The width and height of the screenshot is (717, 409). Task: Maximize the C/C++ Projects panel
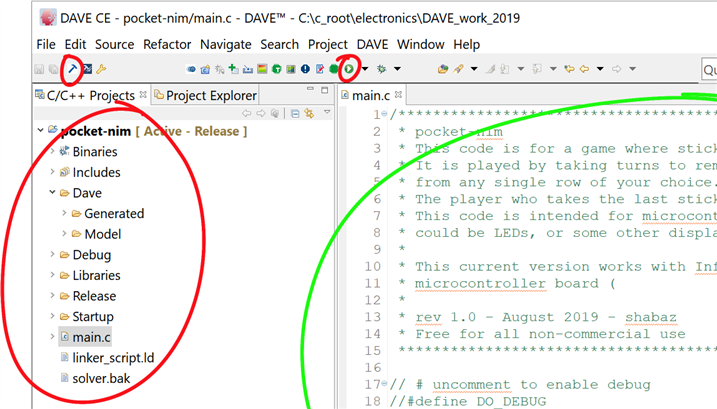coord(325,90)
